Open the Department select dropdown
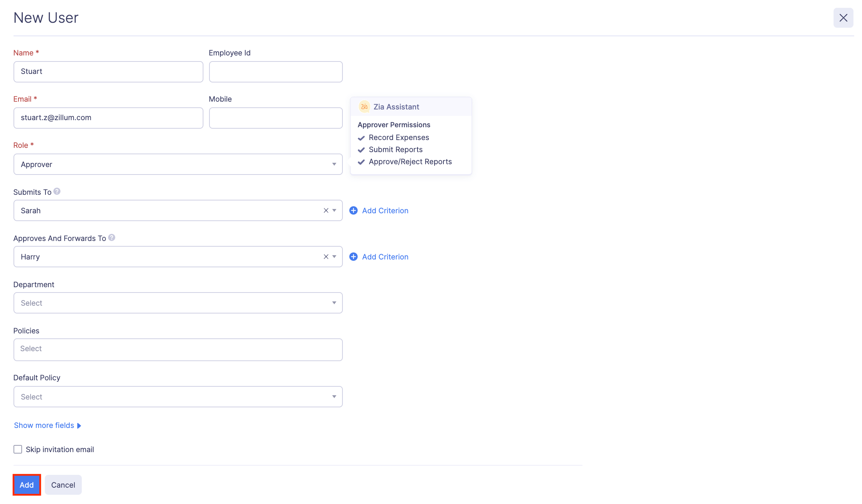This screenshot has height=504, width=862. [x=178, y=303]
